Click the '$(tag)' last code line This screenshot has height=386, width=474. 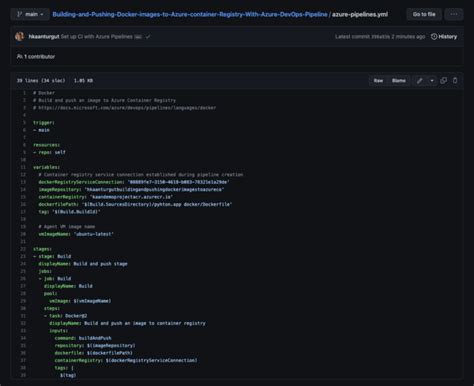point(68,375)
